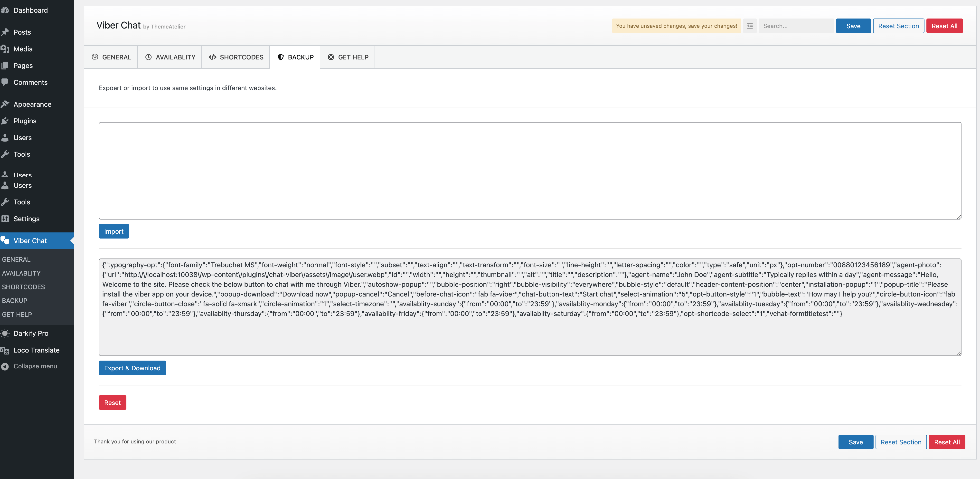
Task: Click Collapse menu label
Action: 35,366
